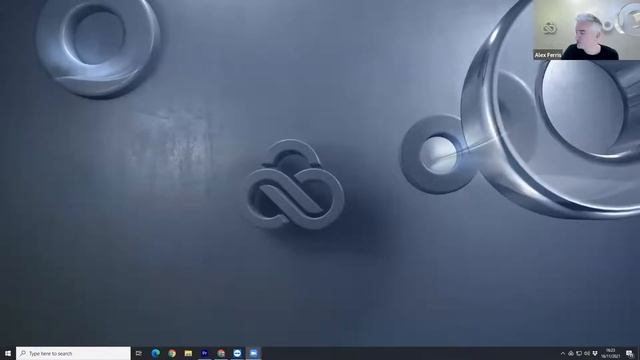Open the notification Action Center
The height and width of the screenshot is (360, 640).
pos(630,353)
